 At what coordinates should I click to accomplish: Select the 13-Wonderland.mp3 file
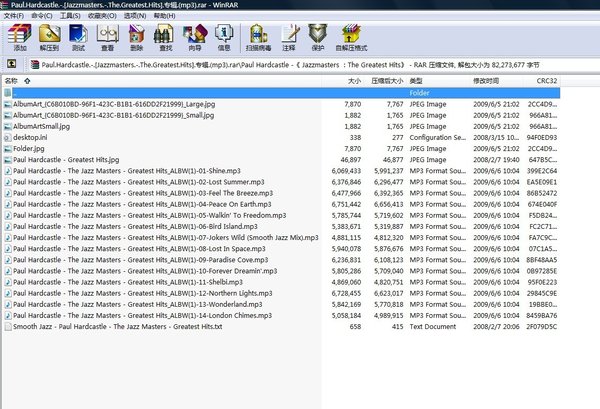[x=138, y=304]
